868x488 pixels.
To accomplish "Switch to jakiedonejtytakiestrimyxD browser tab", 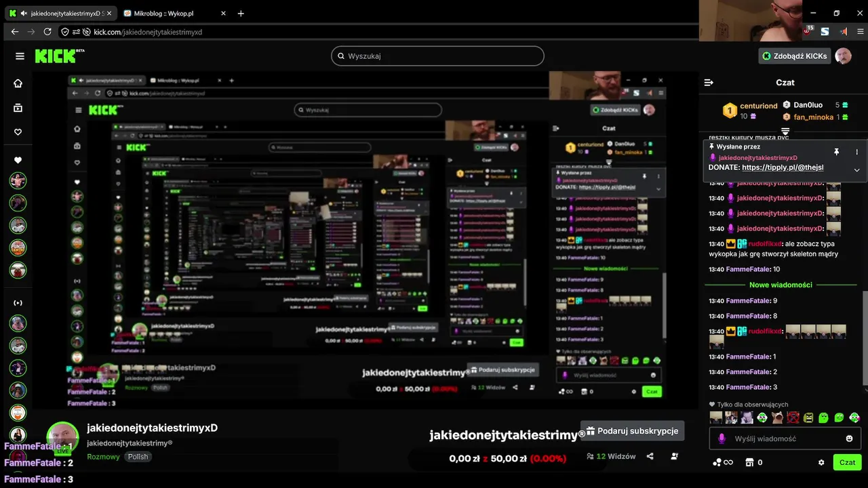I will point(61,14).
